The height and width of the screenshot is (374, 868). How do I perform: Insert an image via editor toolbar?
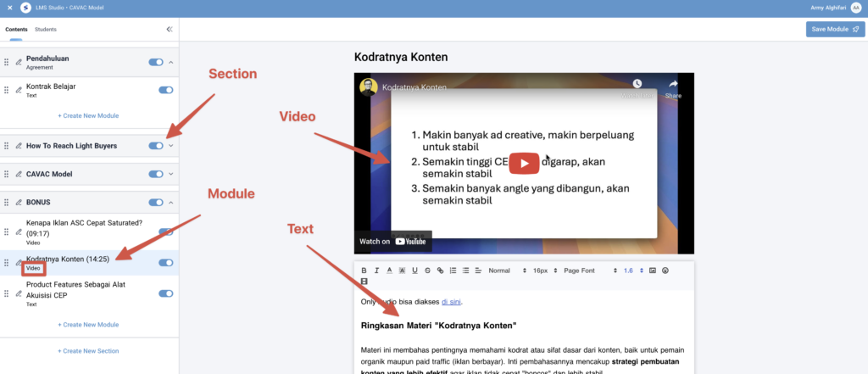[653, 271]
